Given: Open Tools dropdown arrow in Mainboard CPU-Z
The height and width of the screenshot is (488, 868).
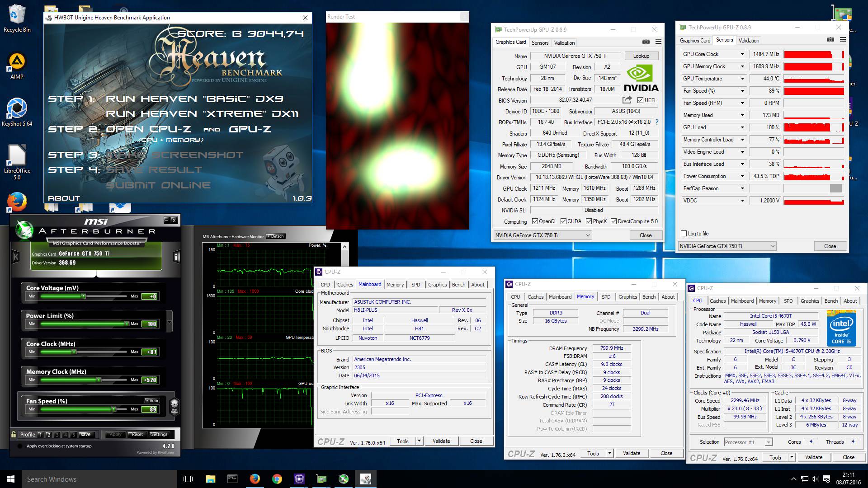Looking at the screenshot, I should [419, 441].
